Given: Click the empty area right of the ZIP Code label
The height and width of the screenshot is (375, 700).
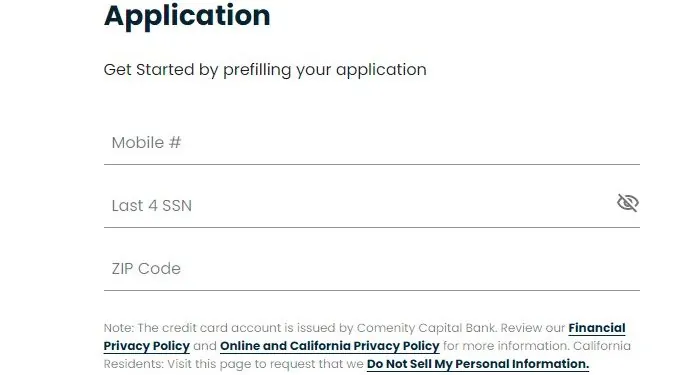Looking at the screenshot, I should tap(402, 269).
